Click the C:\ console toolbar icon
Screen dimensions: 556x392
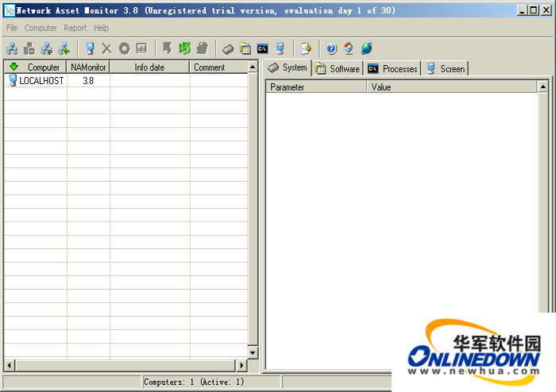tap(262, 48)
